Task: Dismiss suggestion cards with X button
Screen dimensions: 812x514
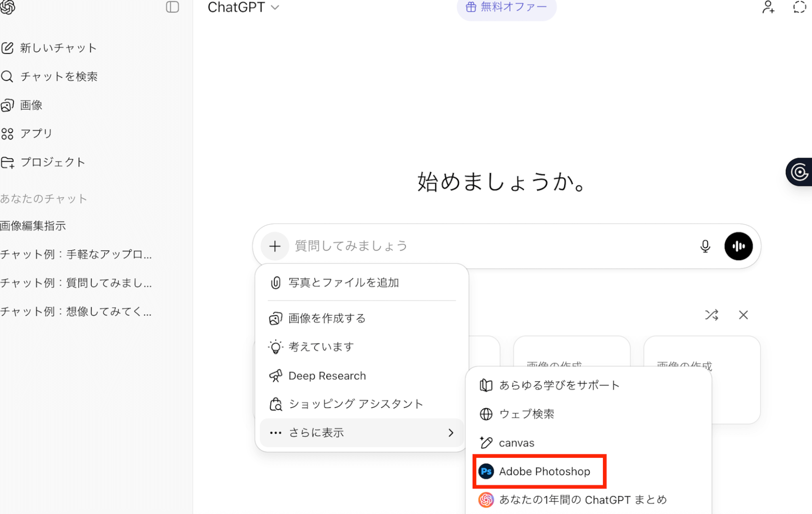Action: point(743,315)
